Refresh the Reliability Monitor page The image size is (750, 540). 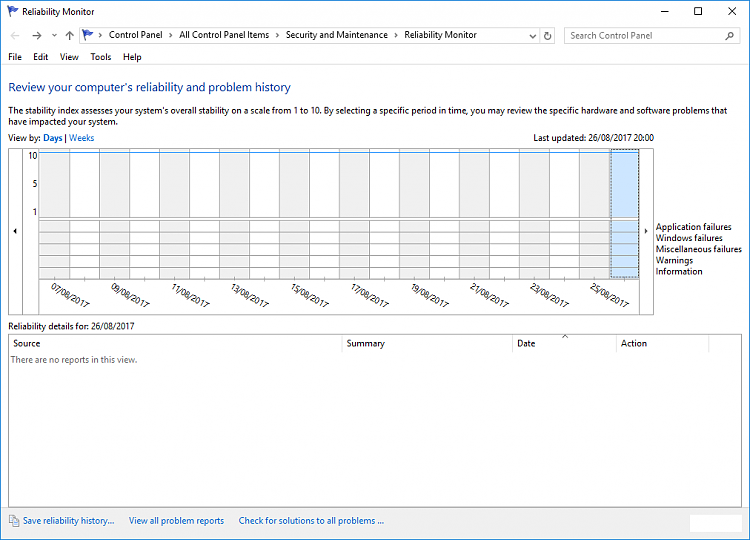coord(548,36)
